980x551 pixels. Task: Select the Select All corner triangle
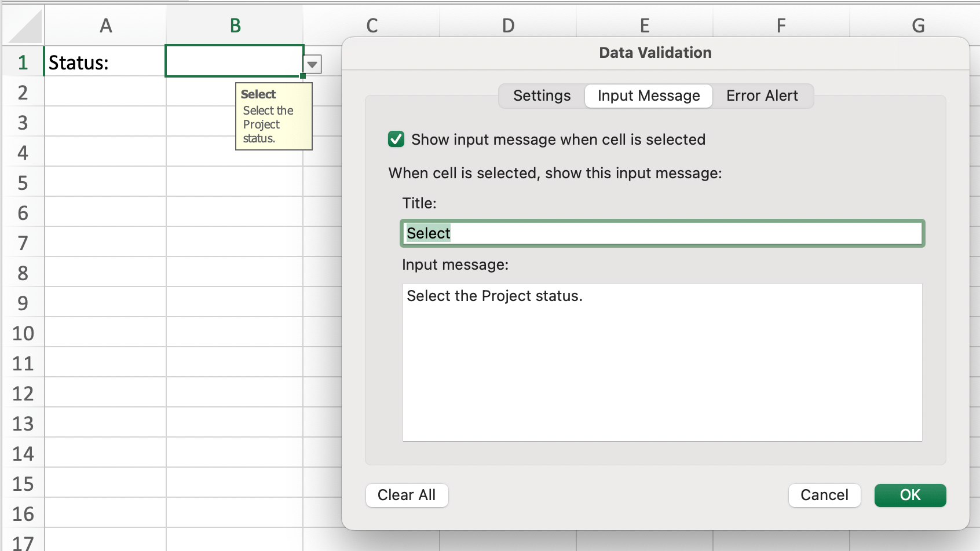point(23,26)
